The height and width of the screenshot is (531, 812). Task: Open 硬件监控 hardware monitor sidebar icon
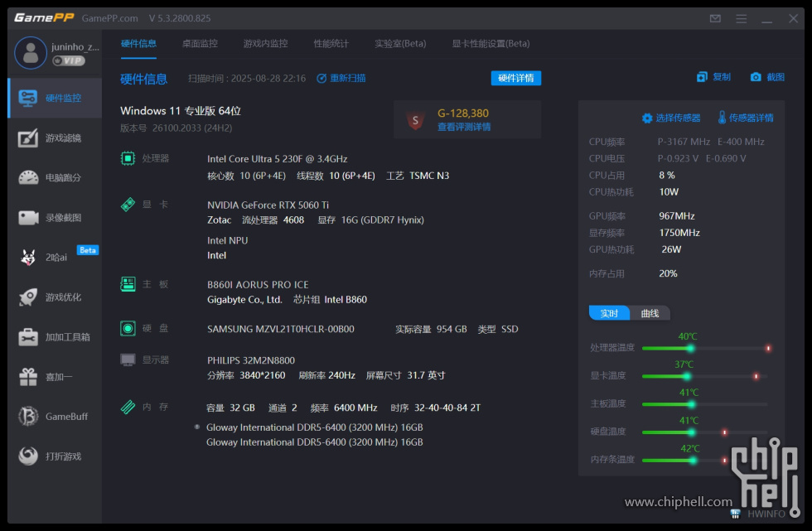pos(27,98)
